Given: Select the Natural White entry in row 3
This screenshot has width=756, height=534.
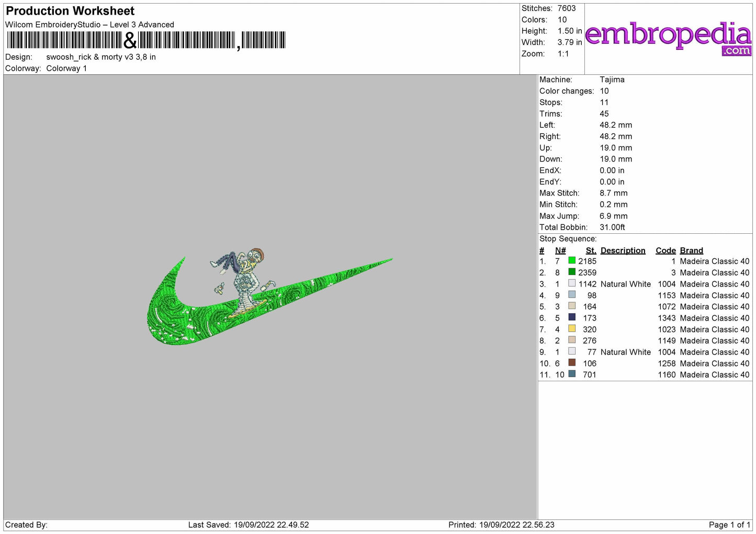Looking at the screenshot, I should click(625, 284).
